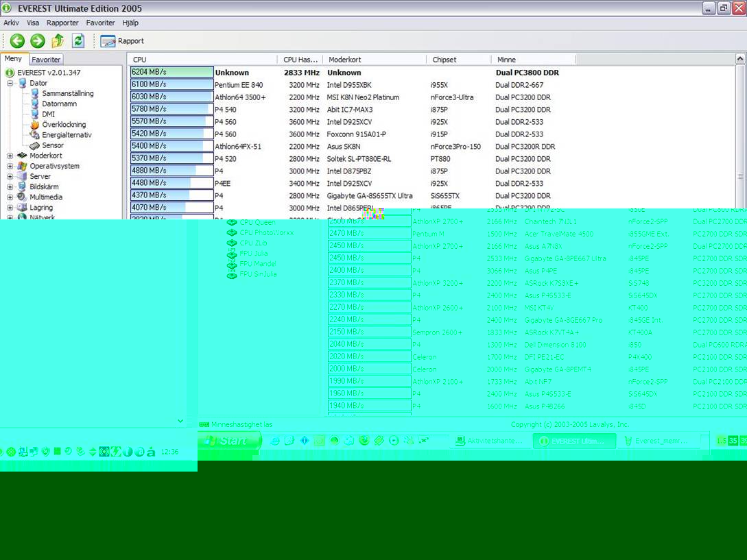Open the Energialternativ item
Viewport: 747px width, 560px height.
pos(61,135)
